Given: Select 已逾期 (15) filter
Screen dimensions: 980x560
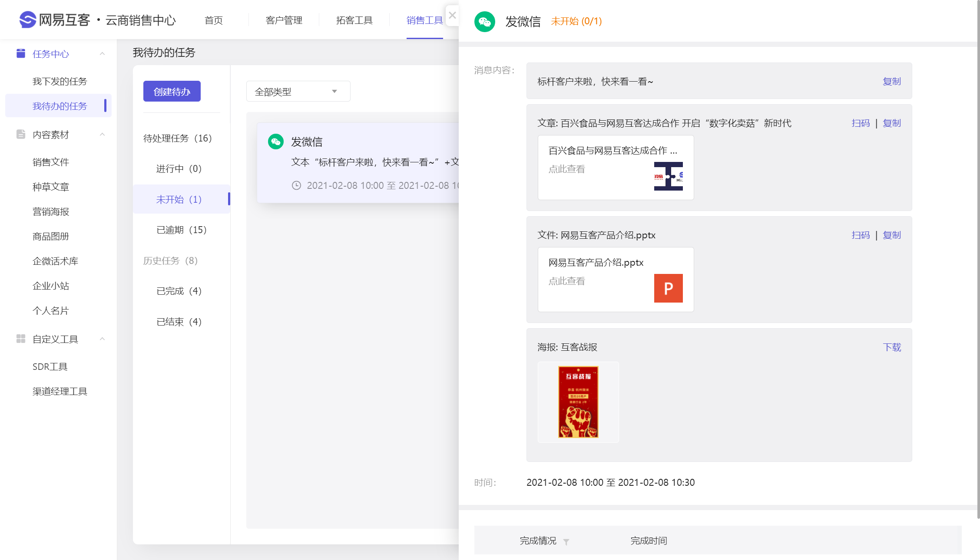Looking at the screenshot, I should 182,230.
